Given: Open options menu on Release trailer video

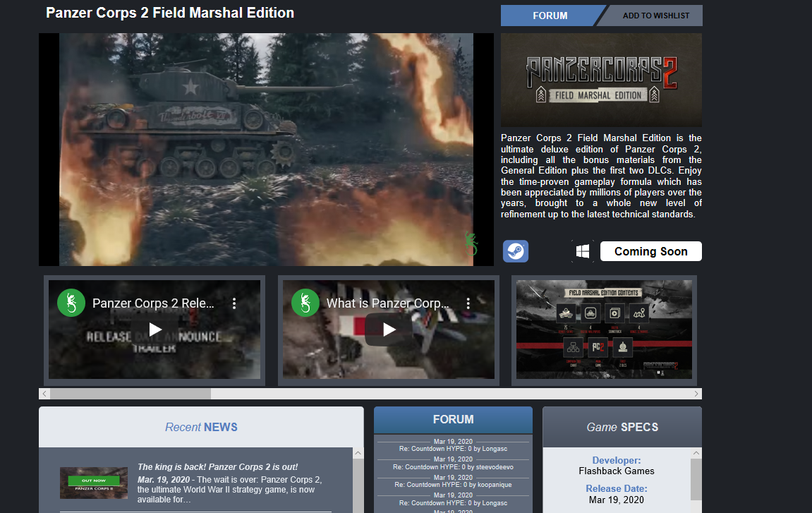Looking at the screenshot, I should coord(234,303).
